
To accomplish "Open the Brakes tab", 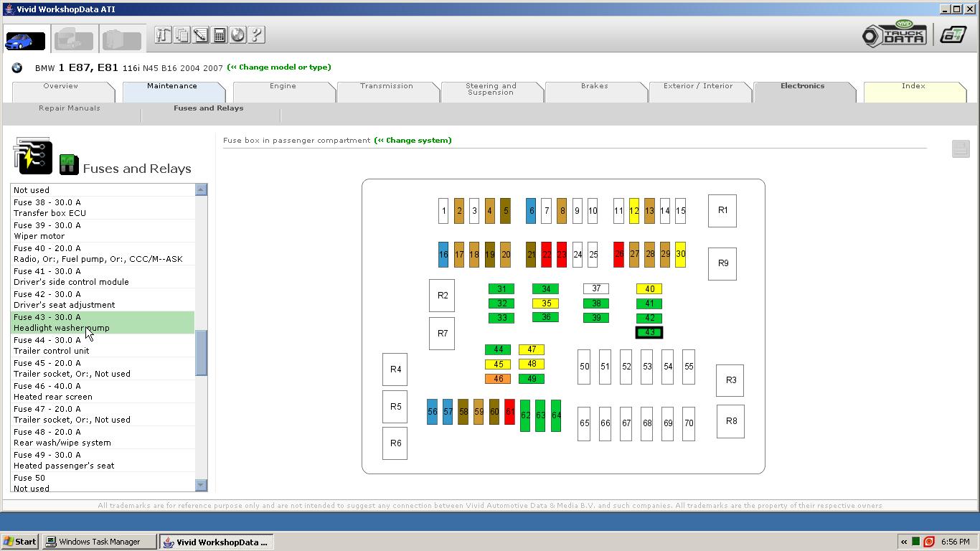I will click(594, 86).
